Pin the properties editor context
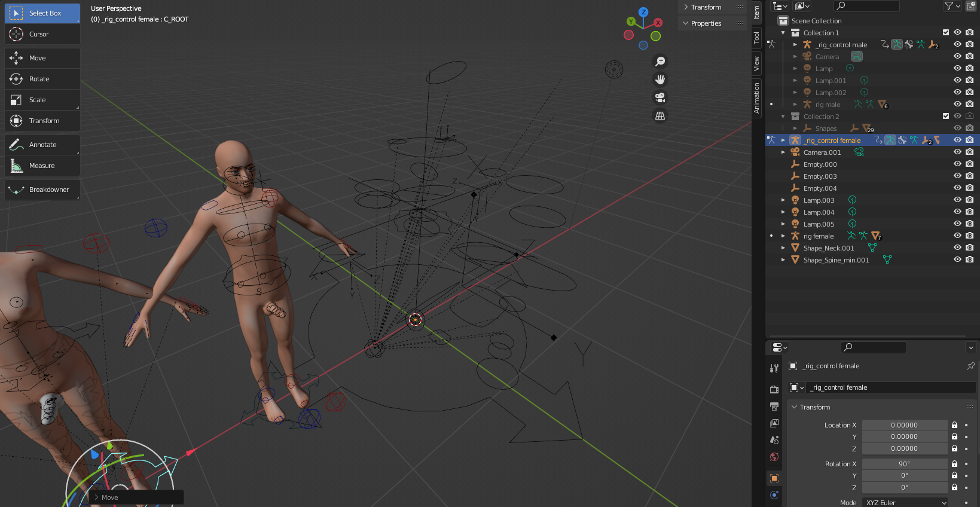 970,366
